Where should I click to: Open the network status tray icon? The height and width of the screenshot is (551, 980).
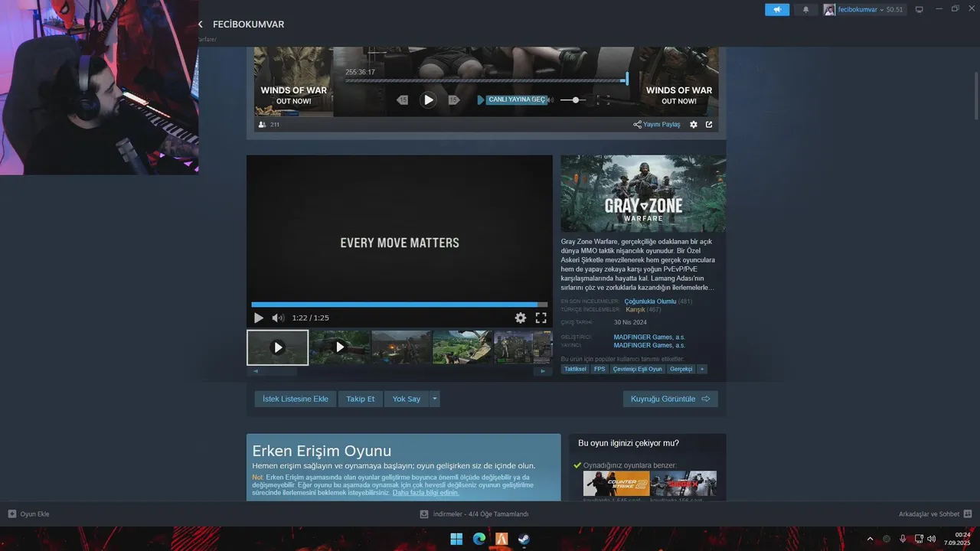(918, 539)
